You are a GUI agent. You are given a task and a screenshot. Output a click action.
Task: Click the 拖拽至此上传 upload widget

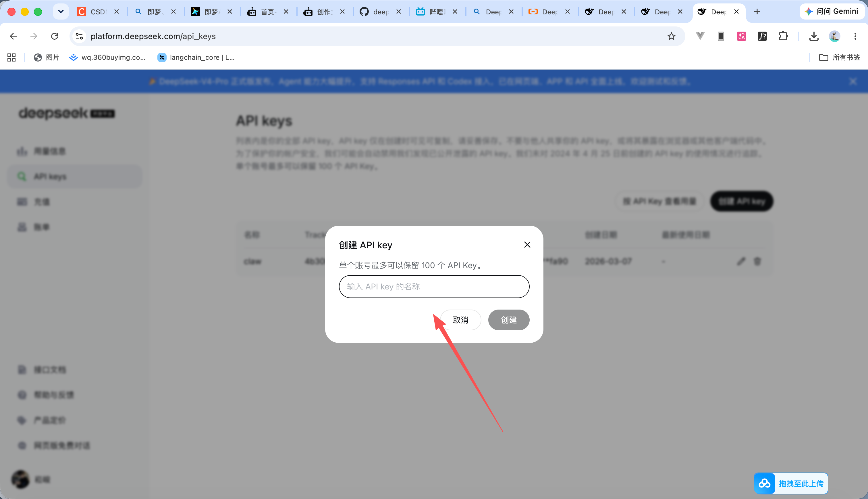(x=791, y=483)
